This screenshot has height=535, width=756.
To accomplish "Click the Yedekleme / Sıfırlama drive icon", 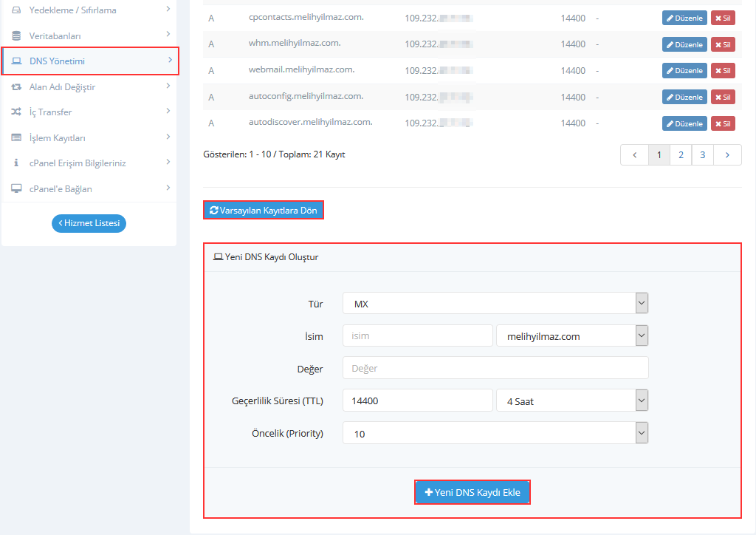I will 16,10.
